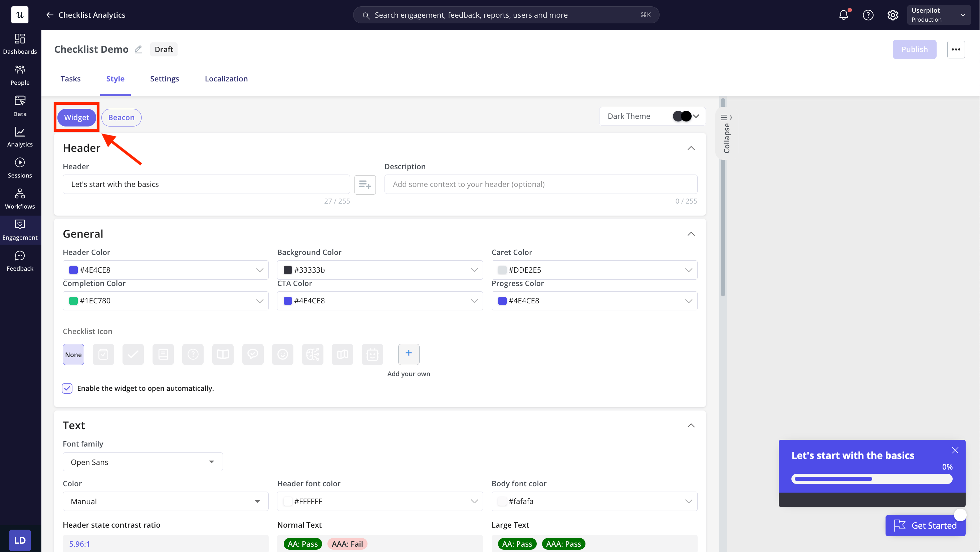
Task: Click the Description input field
Action: click(x=541, y=185)
